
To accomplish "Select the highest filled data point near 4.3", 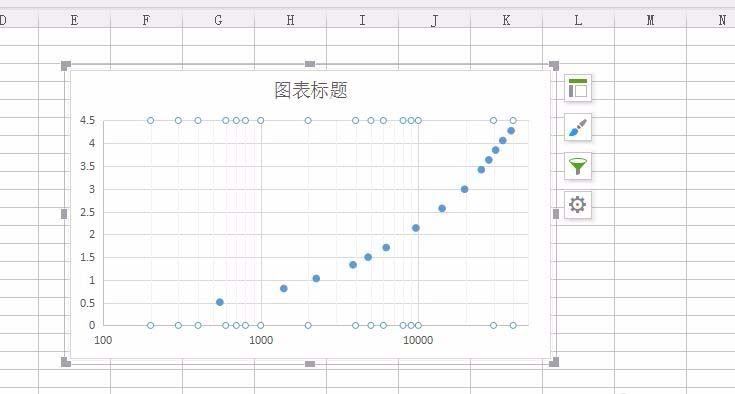I will pos(511,131).
